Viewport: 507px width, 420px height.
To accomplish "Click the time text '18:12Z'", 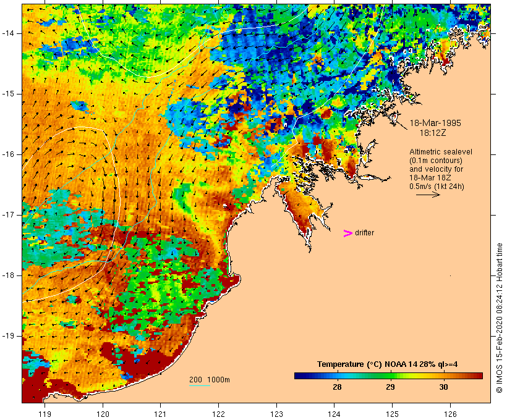I will tap(433, 133).
